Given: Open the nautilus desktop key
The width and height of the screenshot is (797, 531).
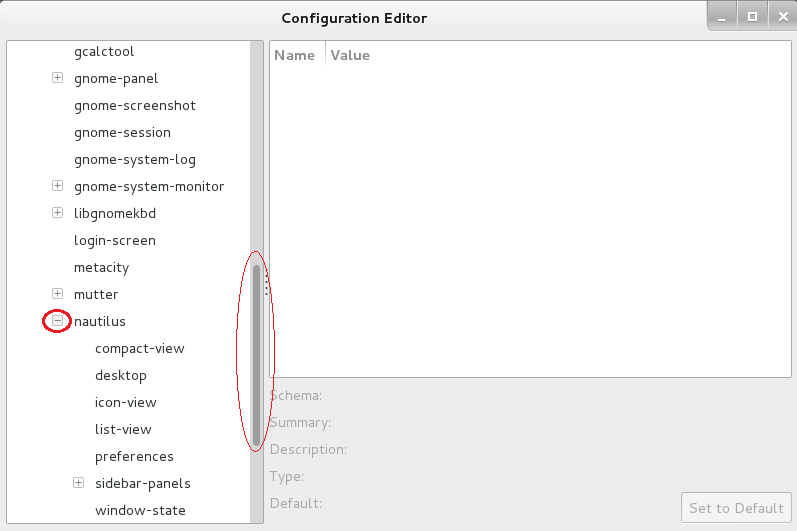Looking at the screenshot, I should [120, 376].
